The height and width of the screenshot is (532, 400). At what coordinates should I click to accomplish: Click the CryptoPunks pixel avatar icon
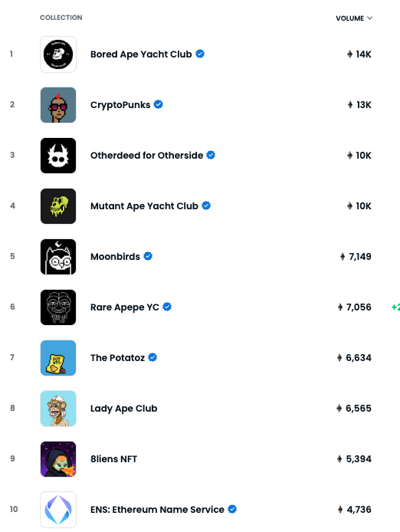58,105
